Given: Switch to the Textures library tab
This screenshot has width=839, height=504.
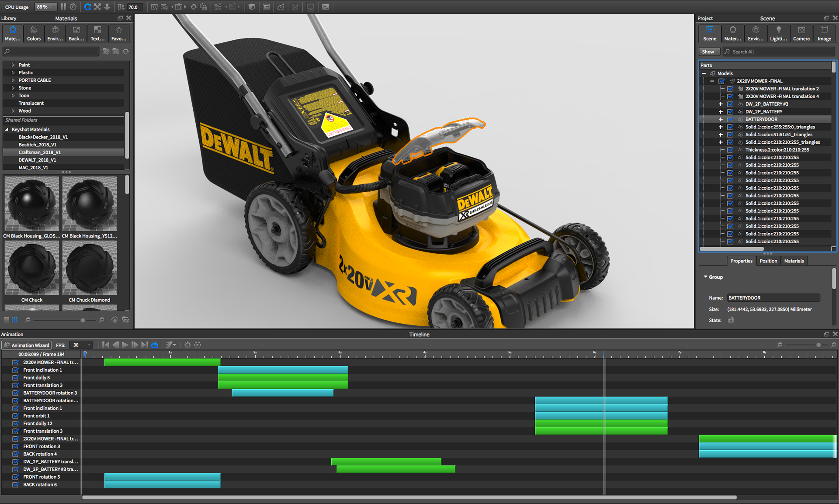Looking at the screenshot, I should (97, 33).
